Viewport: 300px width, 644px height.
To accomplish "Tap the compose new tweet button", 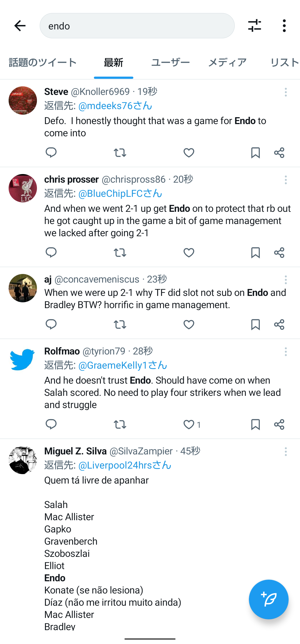I will tap(268, 599).
